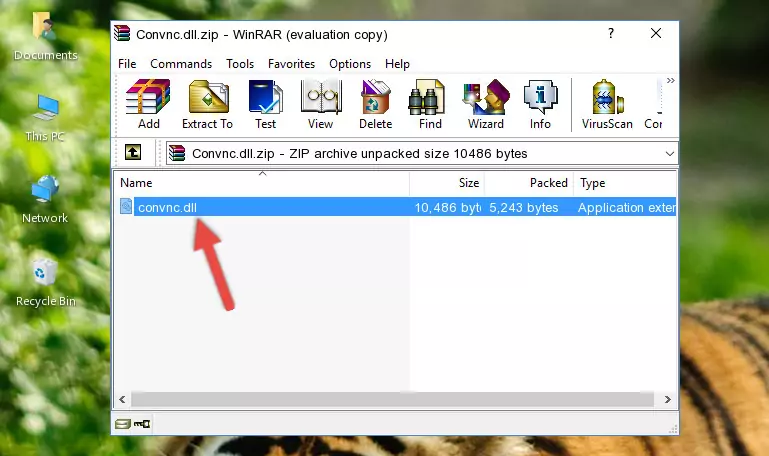
Task: Open the View file tool
Action: (321, 104)
